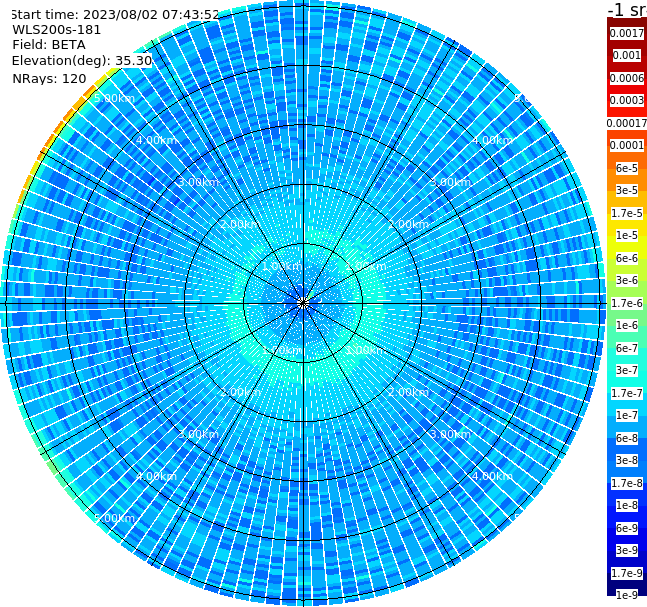Select the 0.001 colorbar label

tap(627, 55)
